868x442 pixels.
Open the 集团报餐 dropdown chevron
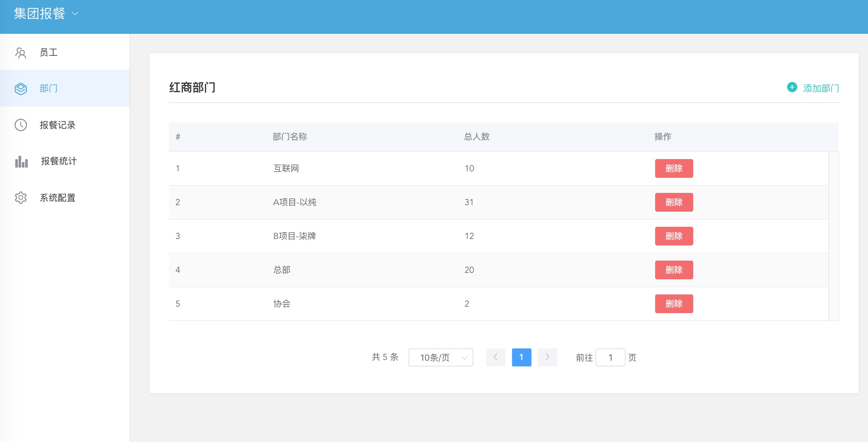coord(74,14)
